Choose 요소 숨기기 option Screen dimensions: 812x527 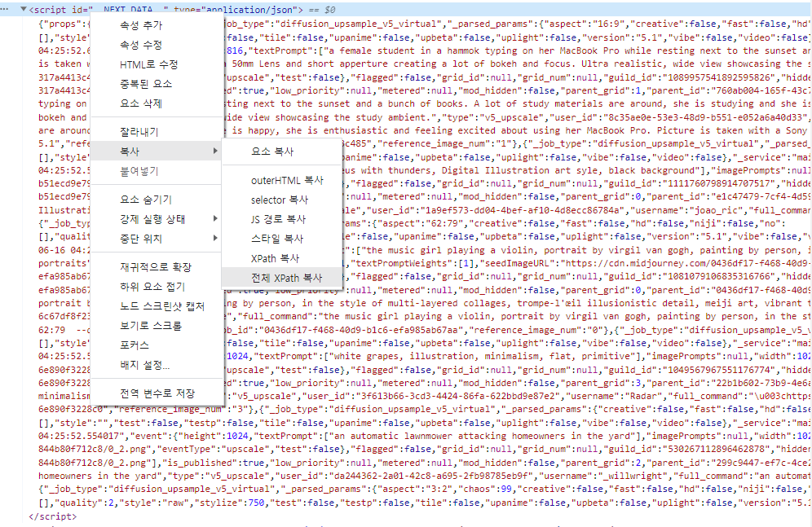(157, 200)
